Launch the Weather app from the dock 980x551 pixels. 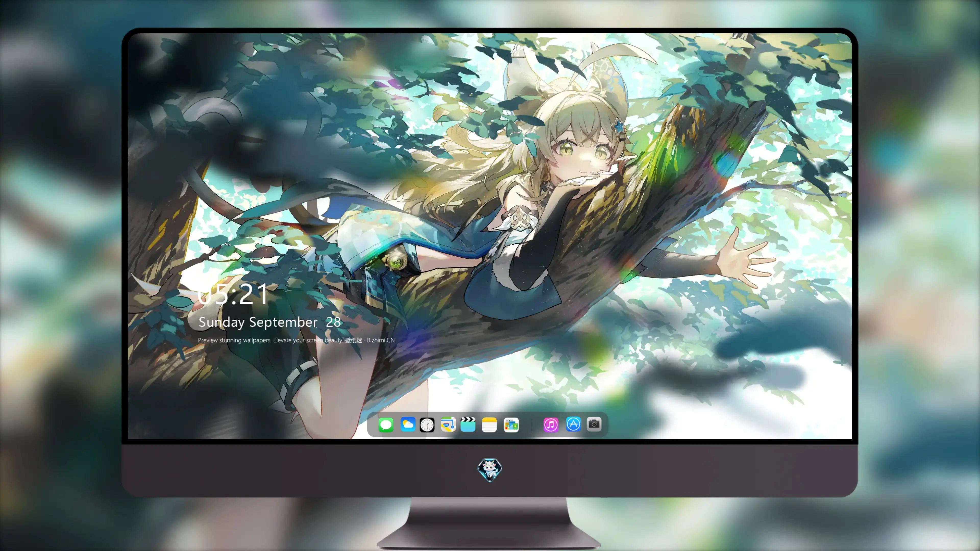point(408,424)
